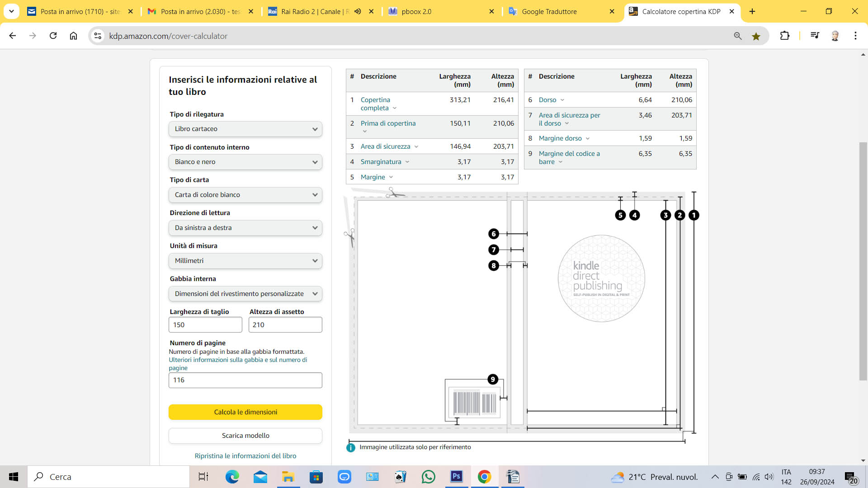Open Ulteriori informazioni sulla gabbia link
Screen dimensions: 868x488
(x=238, y=364)
